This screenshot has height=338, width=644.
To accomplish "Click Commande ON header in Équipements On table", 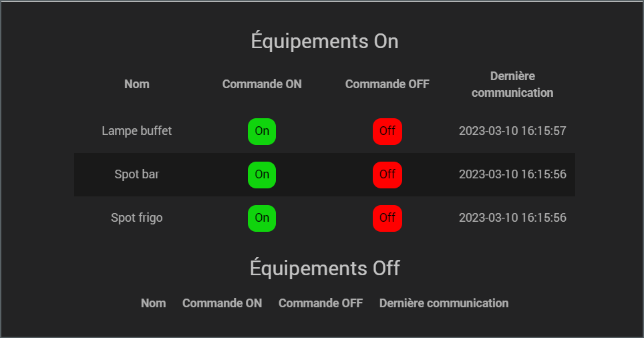I will tap(262, 84).
